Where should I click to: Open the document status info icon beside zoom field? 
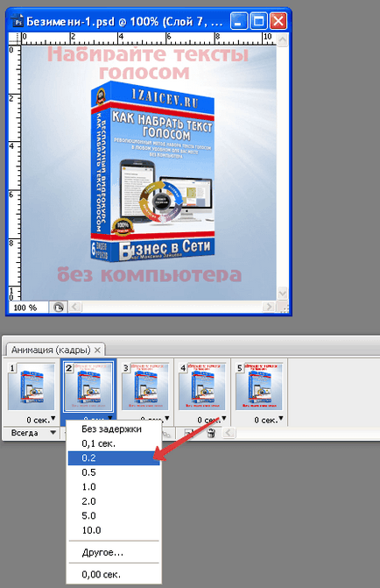click(x=59, y=308)
